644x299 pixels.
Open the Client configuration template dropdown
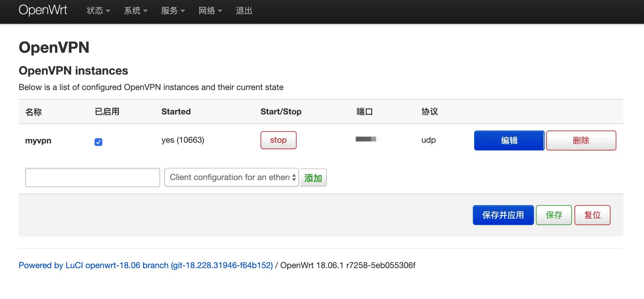tap(232, 177)
